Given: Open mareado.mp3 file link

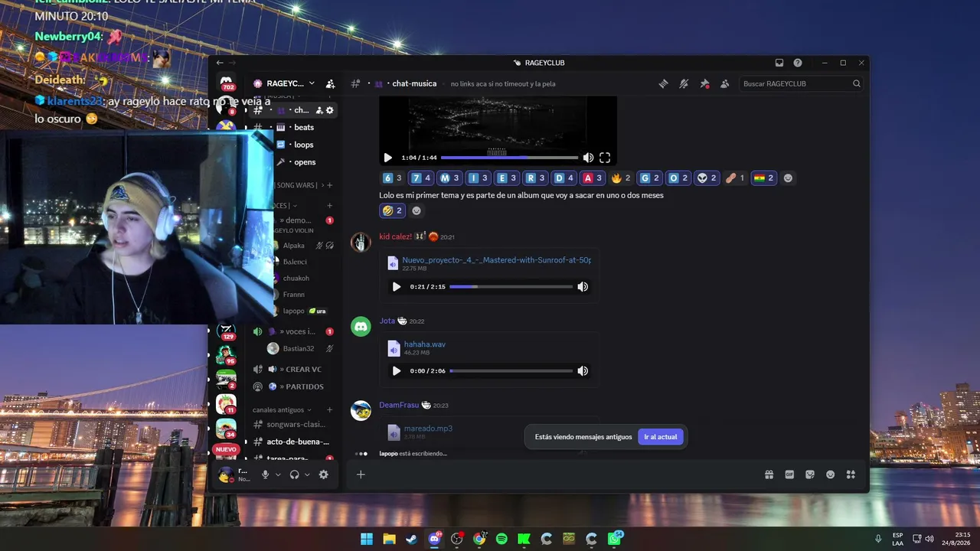Looking at the screenshot, I should (428, 429).
